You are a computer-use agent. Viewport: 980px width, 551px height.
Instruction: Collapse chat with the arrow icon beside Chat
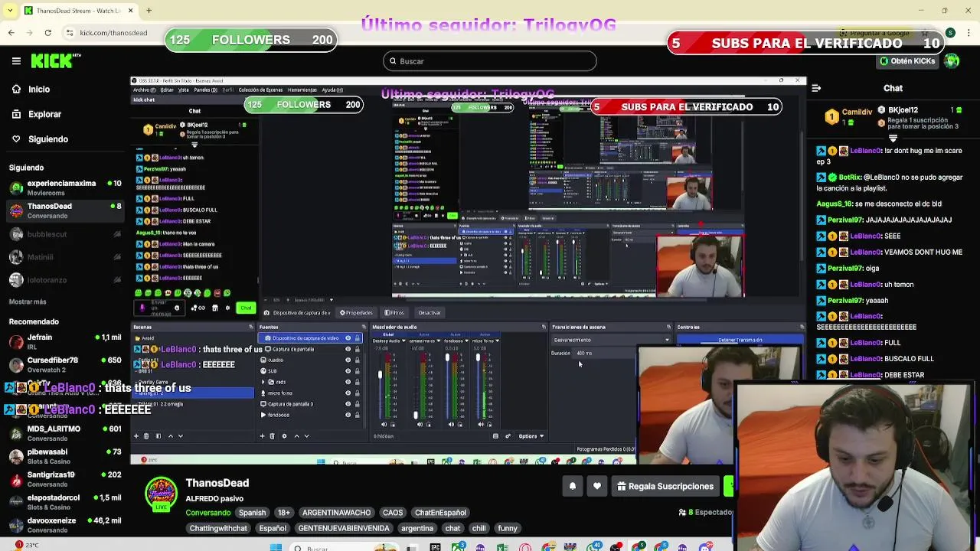[816, 88]
